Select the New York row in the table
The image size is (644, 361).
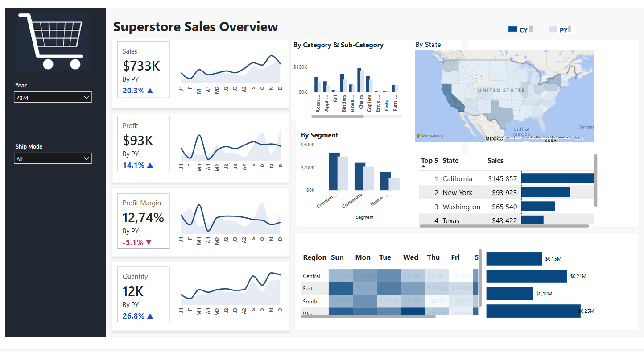click(507, 192)
